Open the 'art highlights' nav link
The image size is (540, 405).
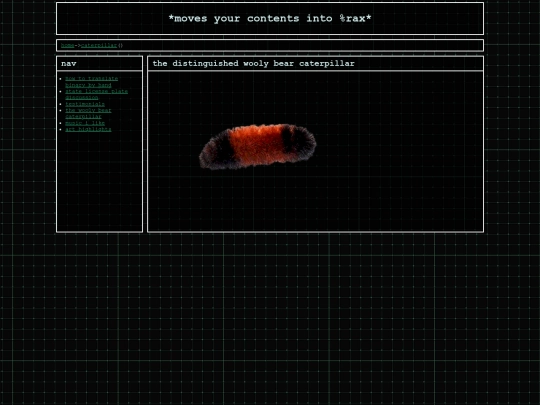coord(88,129)
